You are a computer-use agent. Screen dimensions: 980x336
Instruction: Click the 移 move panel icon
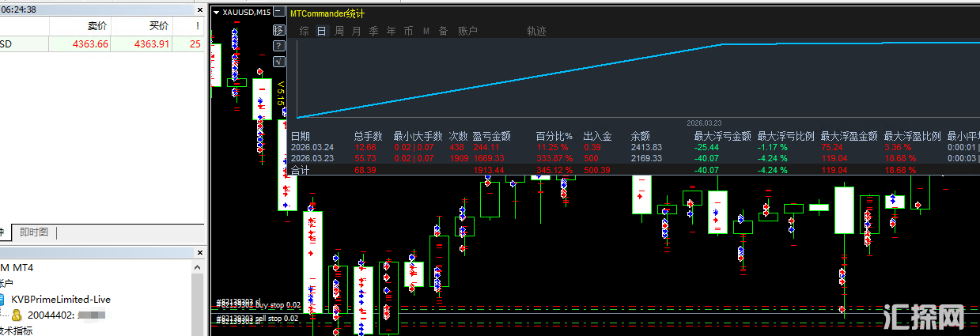(278, 29)
